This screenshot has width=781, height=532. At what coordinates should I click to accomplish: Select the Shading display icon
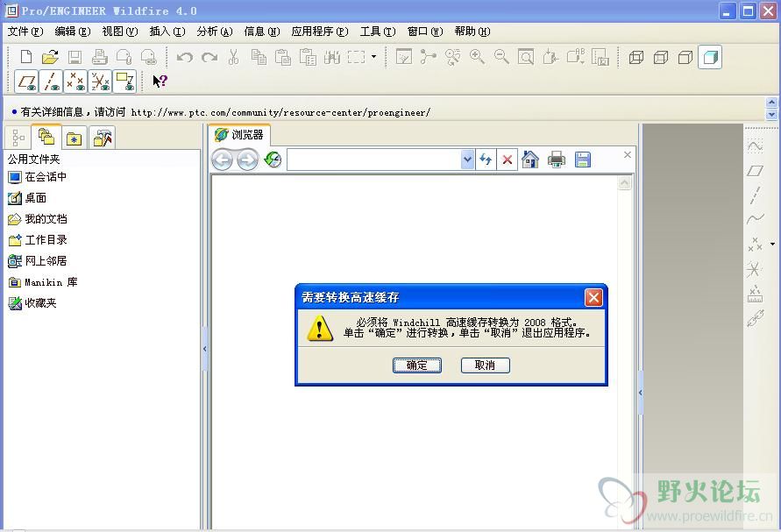point(710,57)
